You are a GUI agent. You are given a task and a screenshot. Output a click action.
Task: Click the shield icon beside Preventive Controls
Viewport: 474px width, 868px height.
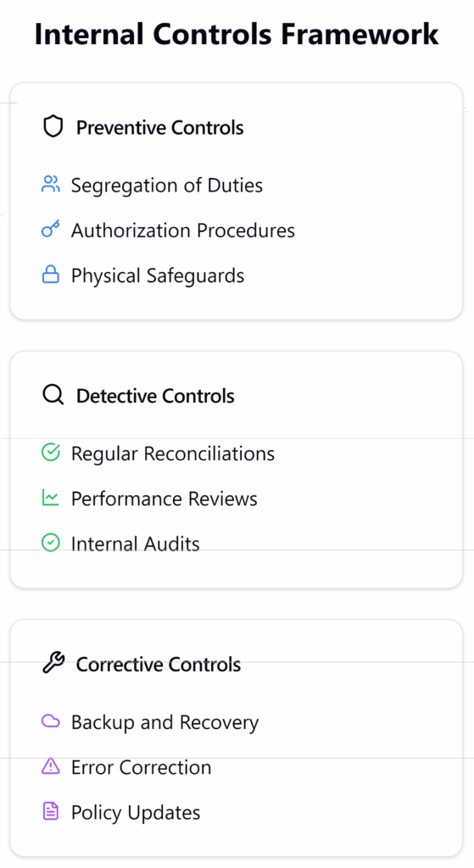[x=53, y=127]
